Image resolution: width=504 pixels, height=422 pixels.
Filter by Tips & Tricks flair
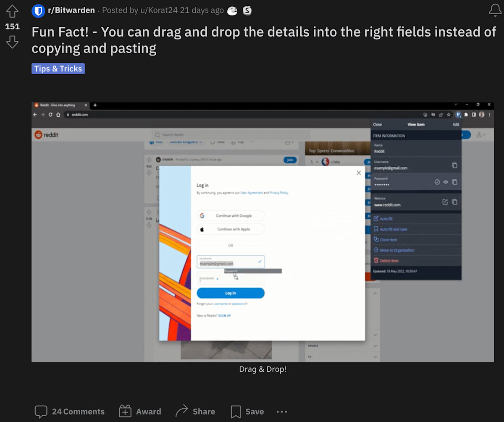click(58, 68)
